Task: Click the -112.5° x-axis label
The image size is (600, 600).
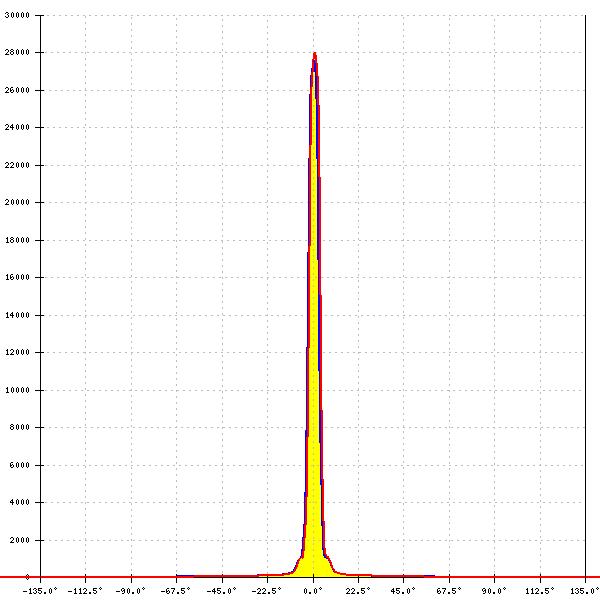Action: [x=85, y=591]
